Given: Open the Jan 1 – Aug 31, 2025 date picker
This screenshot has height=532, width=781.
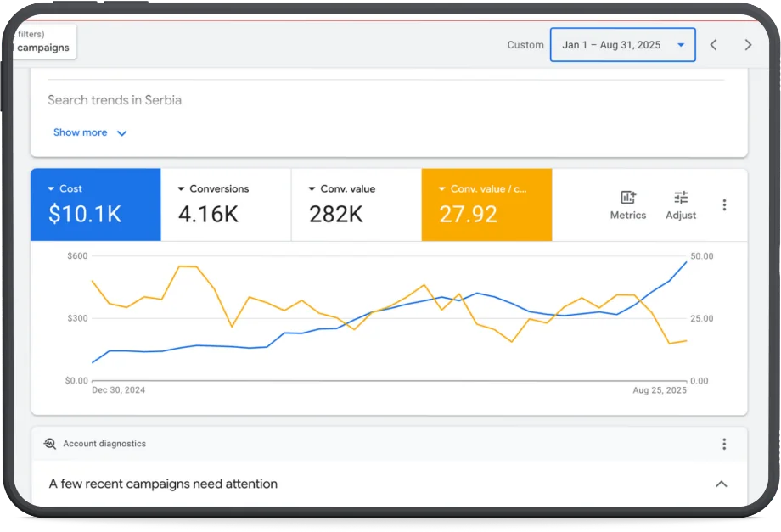Looking at the screenshot, I should coord(622,45).
